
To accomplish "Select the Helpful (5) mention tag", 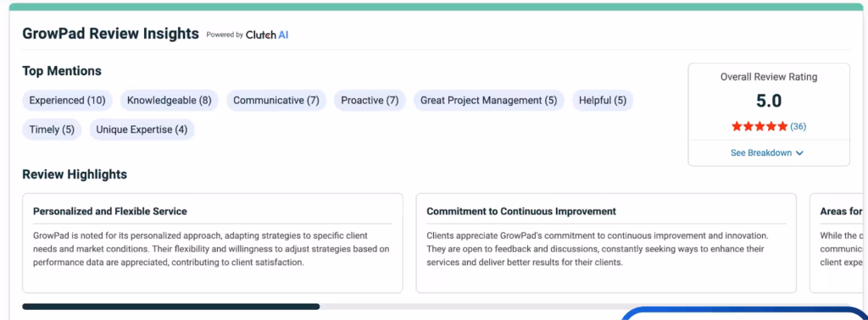I will [x=603, y=101].
